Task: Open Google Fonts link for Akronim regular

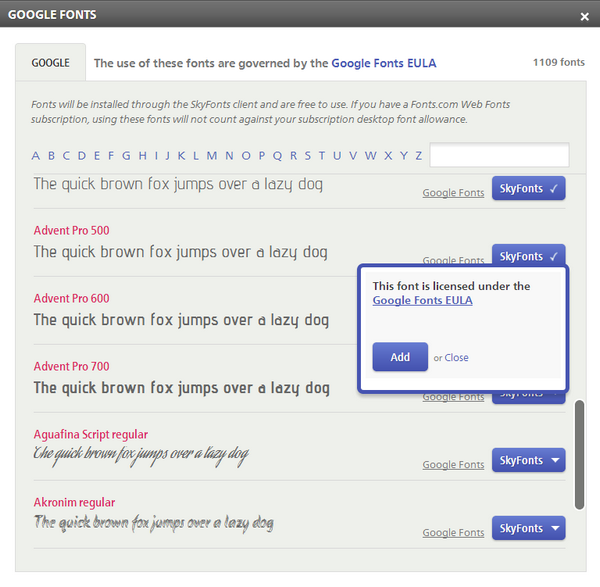Action: (x=453, y=533)
